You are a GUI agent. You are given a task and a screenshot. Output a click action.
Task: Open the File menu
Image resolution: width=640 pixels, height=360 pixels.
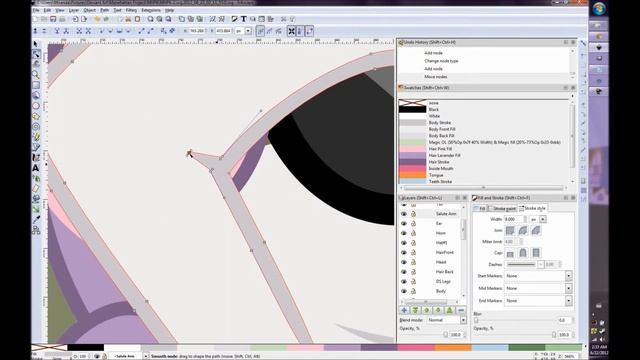36,10
